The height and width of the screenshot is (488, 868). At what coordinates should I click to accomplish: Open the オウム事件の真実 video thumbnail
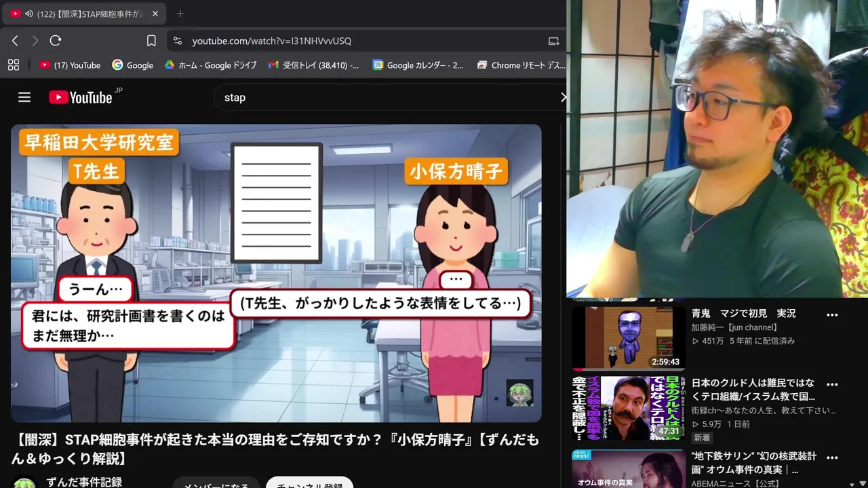(x=628, y=468)
